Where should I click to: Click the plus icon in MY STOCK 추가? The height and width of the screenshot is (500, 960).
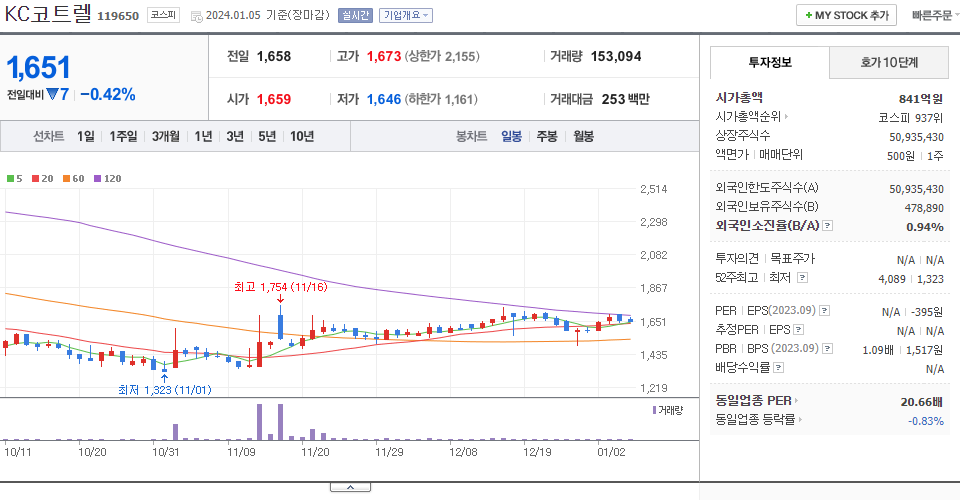point(808,15)
